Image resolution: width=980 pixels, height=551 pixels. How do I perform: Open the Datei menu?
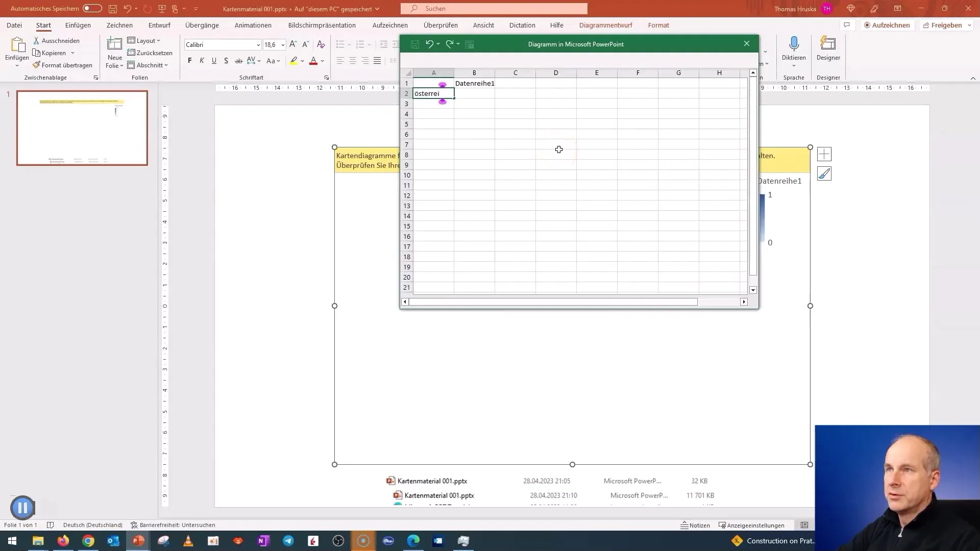(x=14, y=25)
